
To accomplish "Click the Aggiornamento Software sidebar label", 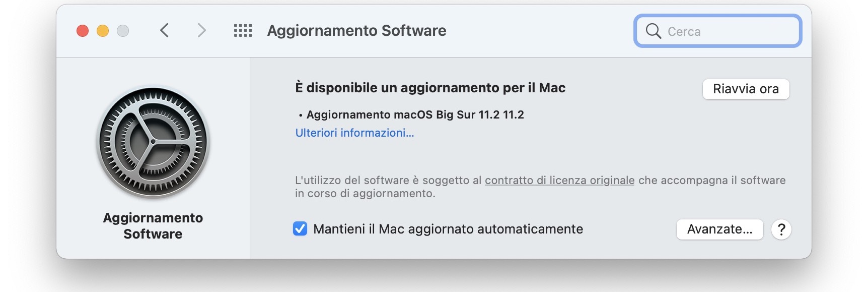I will click(x=152, y=225).
